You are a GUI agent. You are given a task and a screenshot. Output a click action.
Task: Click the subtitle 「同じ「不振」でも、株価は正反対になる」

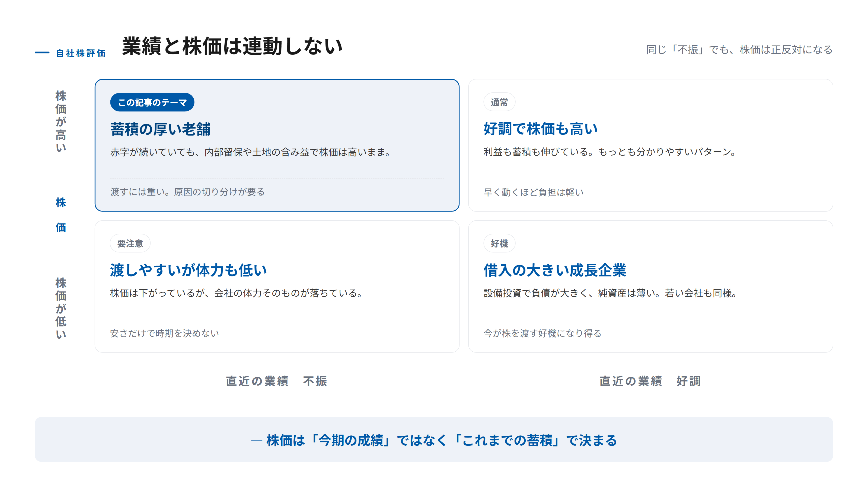(x=739, y=50)
